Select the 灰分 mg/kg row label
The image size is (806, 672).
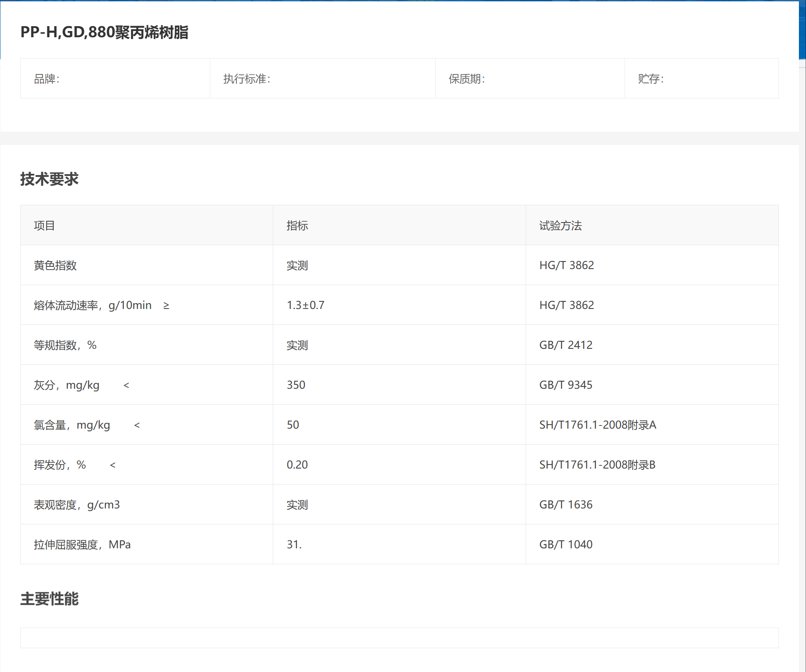82,385
